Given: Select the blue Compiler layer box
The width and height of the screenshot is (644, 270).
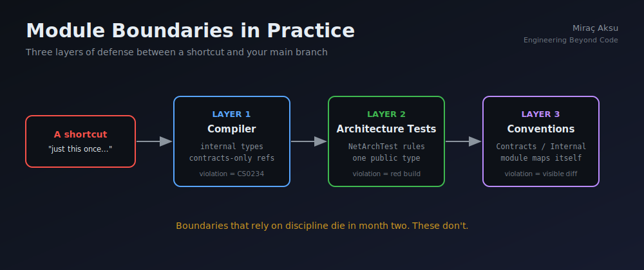Looking at the screenshot, I should [232, 141].
